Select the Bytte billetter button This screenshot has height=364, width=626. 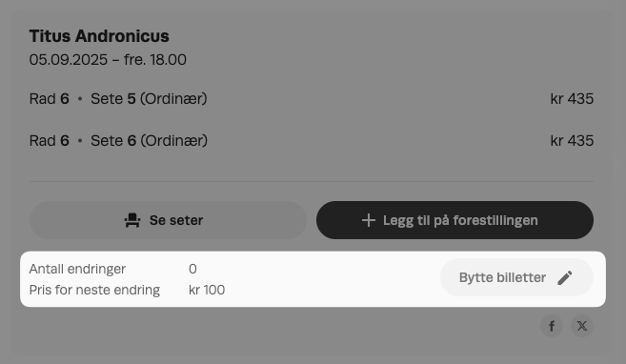point(516,277)
